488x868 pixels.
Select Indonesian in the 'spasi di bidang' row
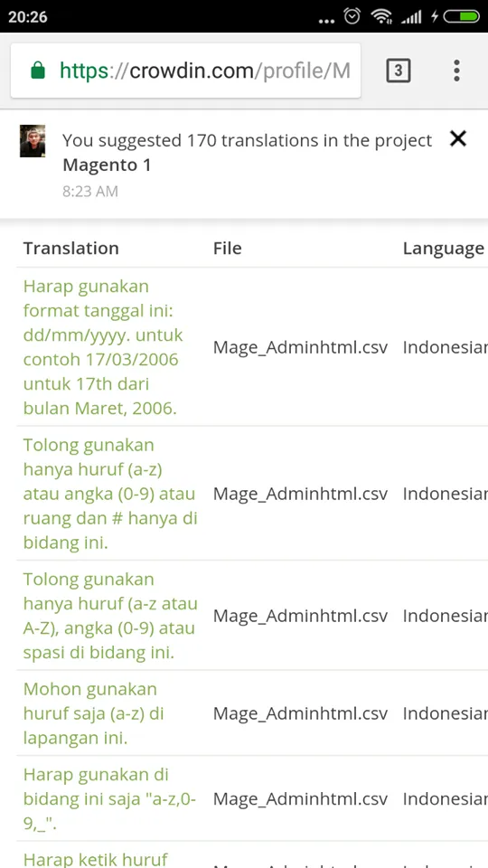445,616
